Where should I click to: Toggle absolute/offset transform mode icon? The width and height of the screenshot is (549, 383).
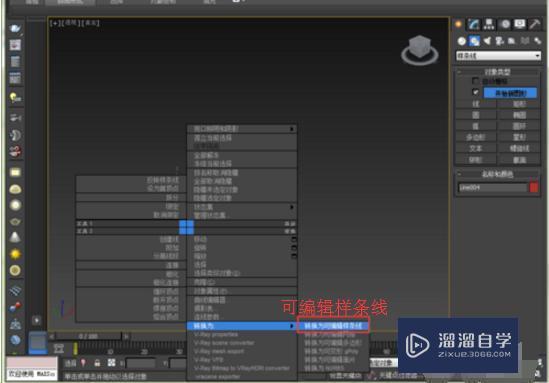click(x=111, y=363)
